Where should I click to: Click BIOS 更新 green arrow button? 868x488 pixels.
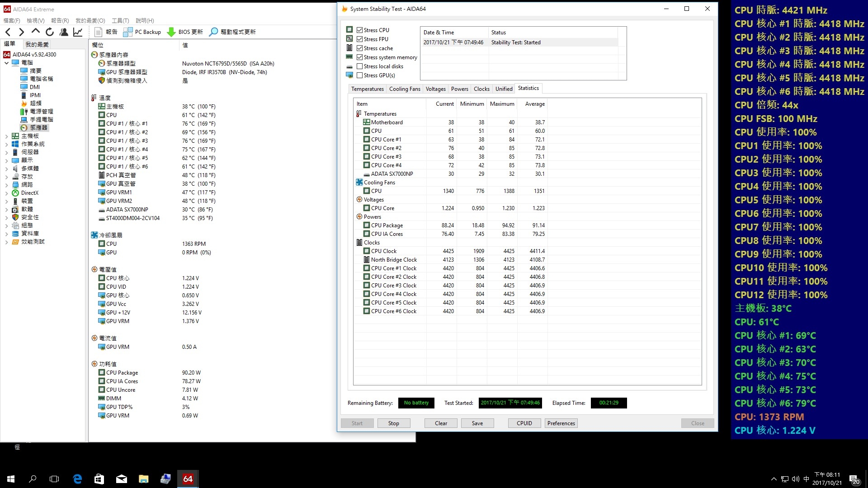click(185, 32)
